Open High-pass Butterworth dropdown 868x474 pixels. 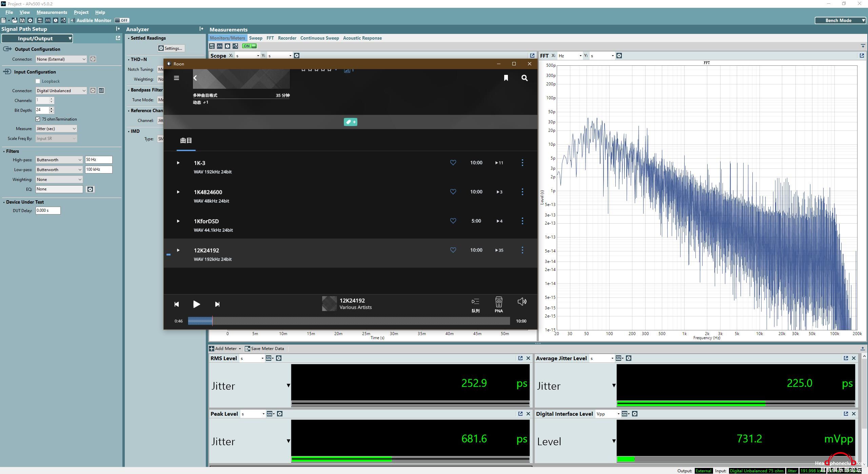click(x=59, y=160)
